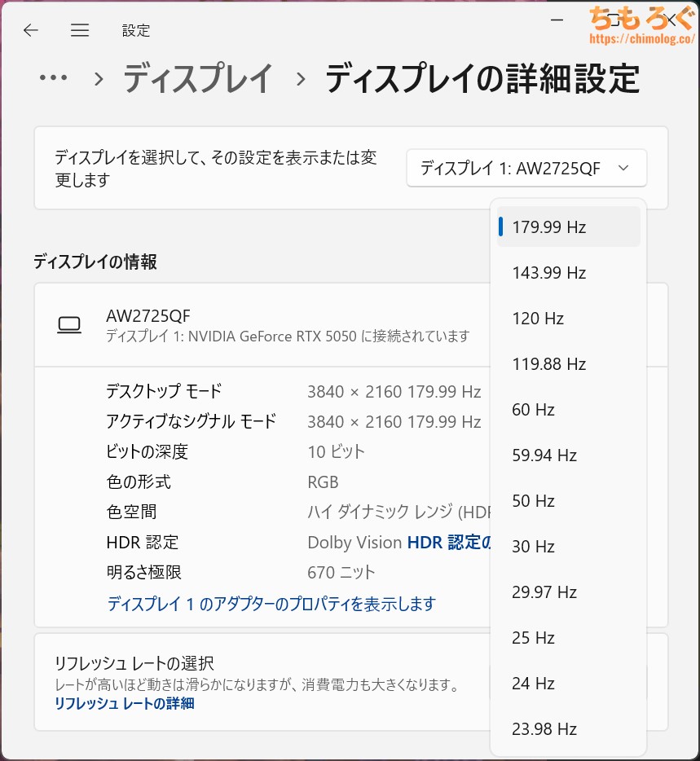Choose 29.97 Hz refresh rate
This screenshot has height=761, width=700.
pos(569,592)
